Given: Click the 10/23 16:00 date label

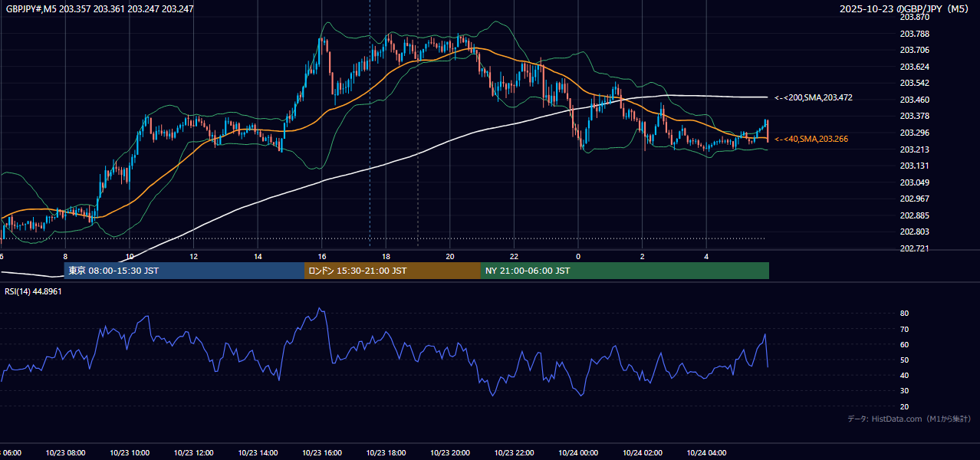Looking at the screenshot, I should (322, 453).
